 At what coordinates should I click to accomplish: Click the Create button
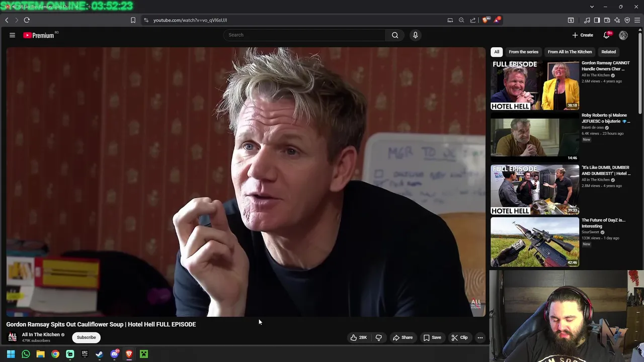(x=583, y=35)
